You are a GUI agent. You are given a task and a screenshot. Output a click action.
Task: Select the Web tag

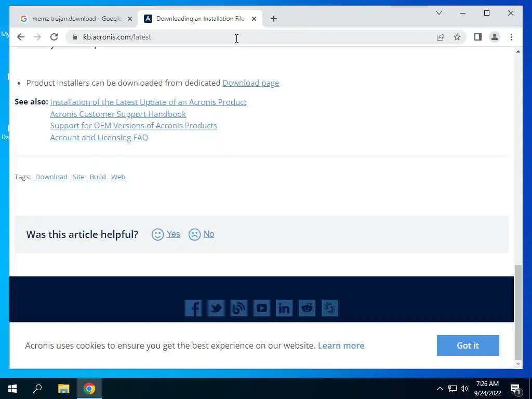pos(118,177)
